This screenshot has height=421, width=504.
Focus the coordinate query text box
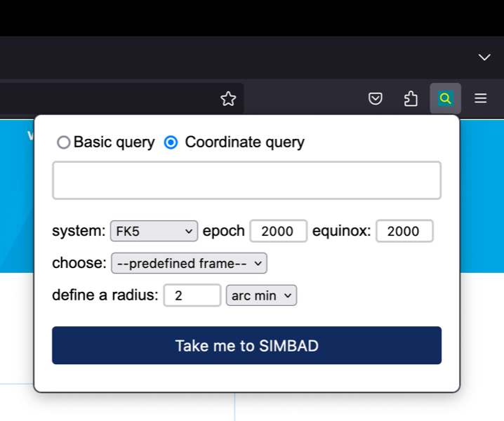click(x=247, y=180)
